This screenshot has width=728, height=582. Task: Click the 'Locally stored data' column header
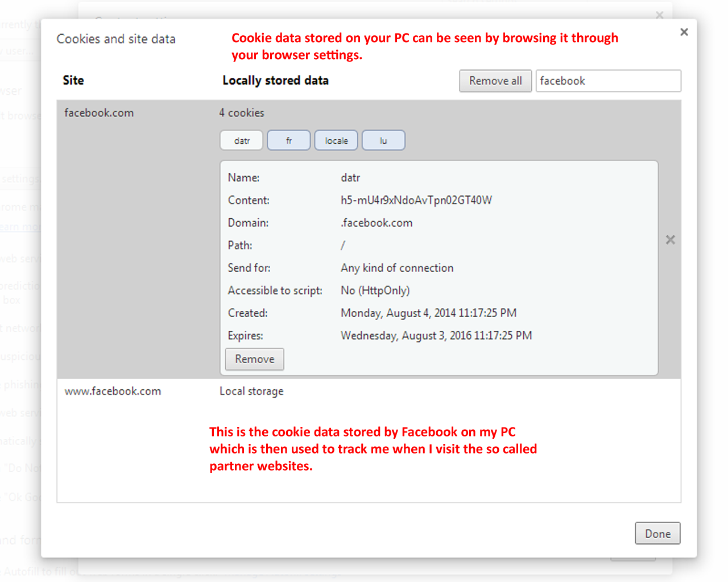(x=275, y=81)
